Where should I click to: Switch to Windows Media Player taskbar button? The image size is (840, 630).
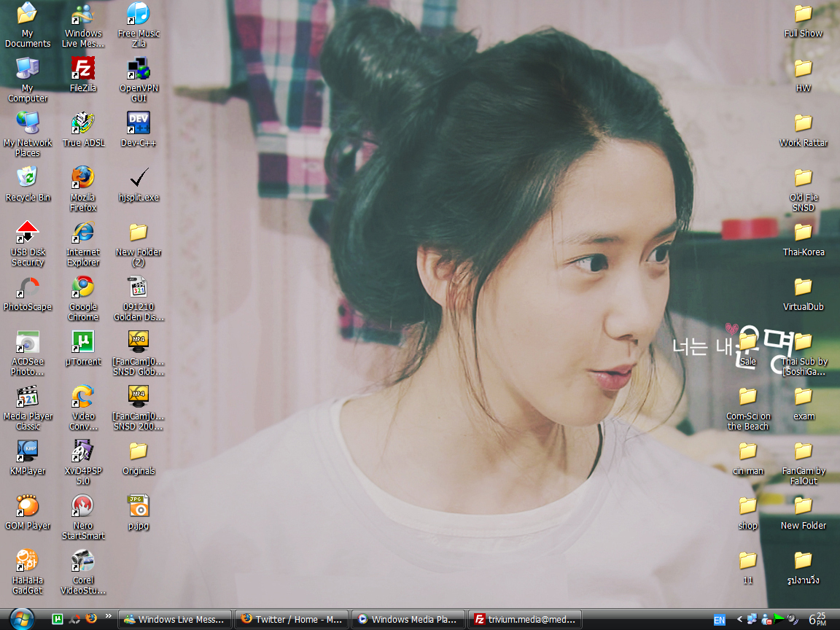point(409,619)
